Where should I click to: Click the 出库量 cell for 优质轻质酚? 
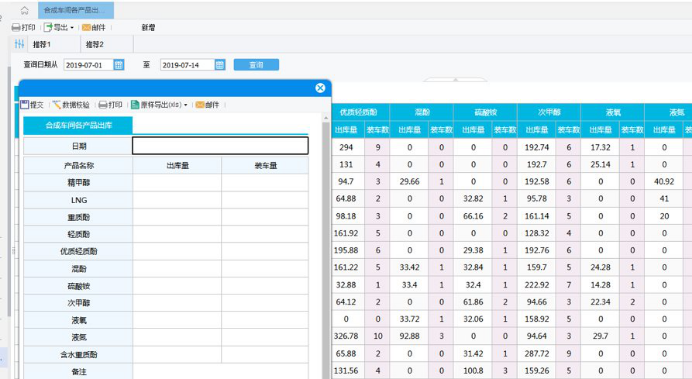[177, 251]
